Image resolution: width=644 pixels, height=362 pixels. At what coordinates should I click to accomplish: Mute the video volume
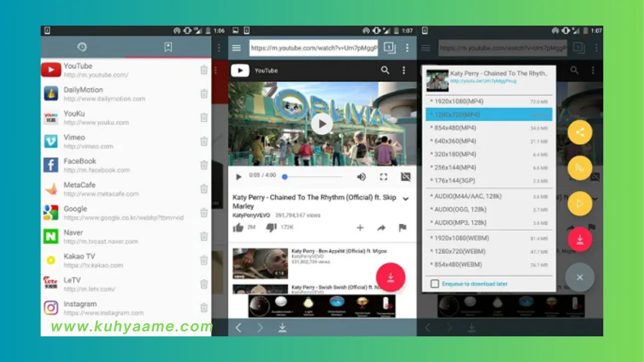(x=361, y=177)
